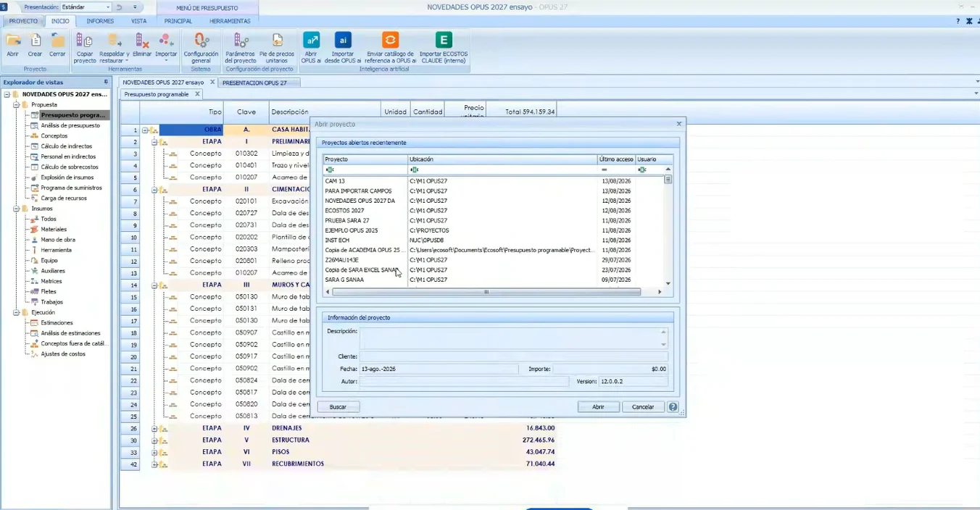The image size is (980, 510).
Task: Open Explosión de insumos view
Action: tap(67, 177)
